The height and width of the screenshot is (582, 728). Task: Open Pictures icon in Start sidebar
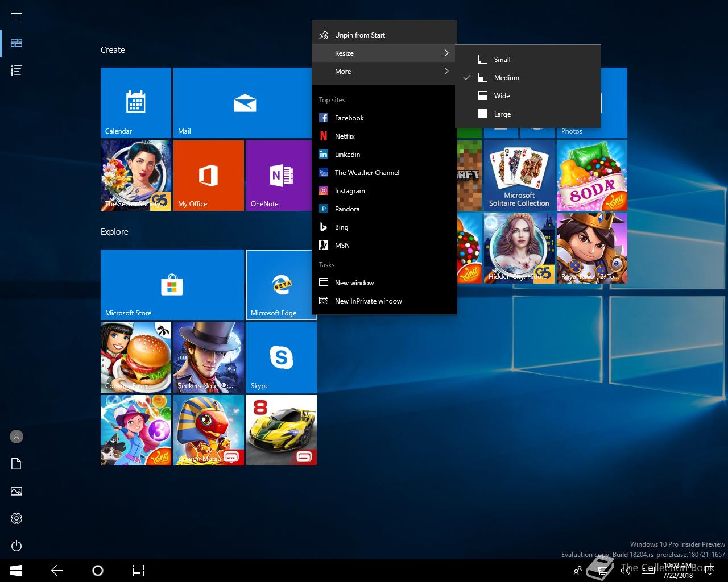pos(16,491)
